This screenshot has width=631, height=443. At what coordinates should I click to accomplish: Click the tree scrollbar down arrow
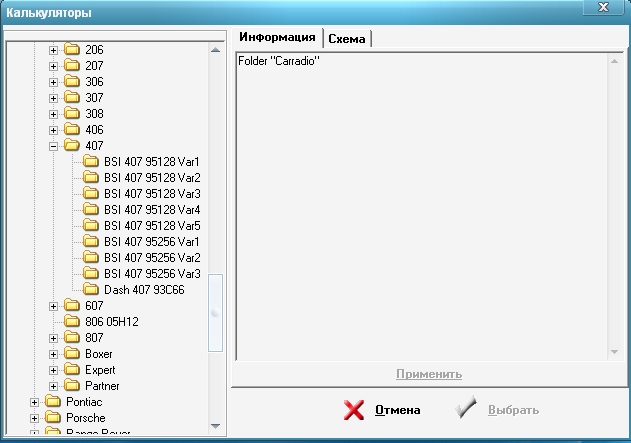point(215,426)
